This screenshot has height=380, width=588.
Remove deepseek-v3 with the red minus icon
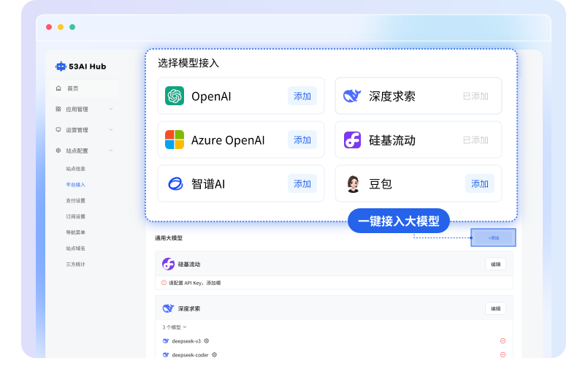click(503, 341)
